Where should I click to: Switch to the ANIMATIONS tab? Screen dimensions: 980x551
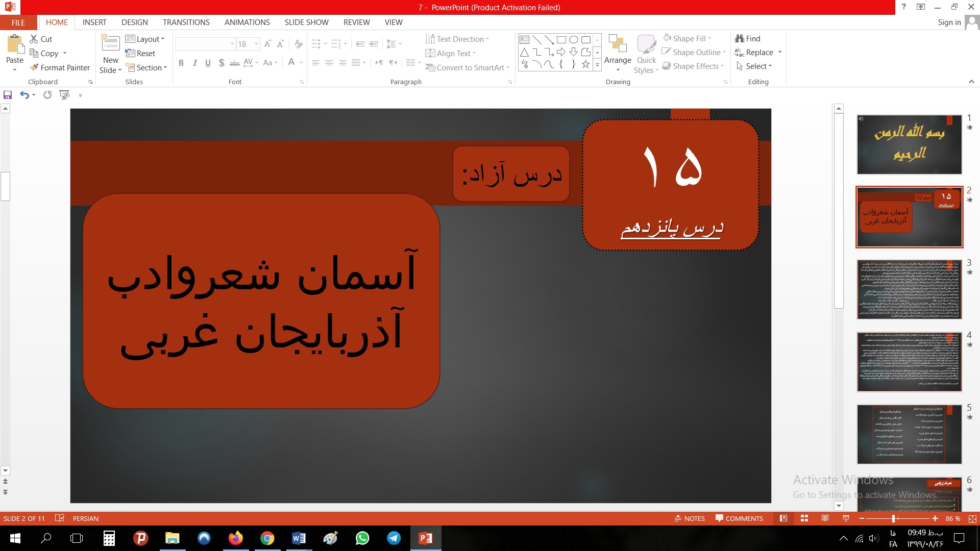click(247, 22)
